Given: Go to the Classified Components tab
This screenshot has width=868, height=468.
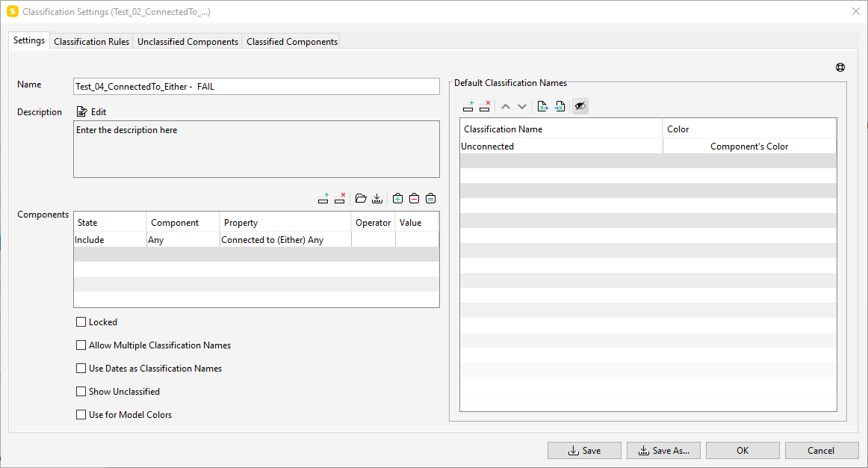Looking at the screenshot, I should [x=292, y=42].
